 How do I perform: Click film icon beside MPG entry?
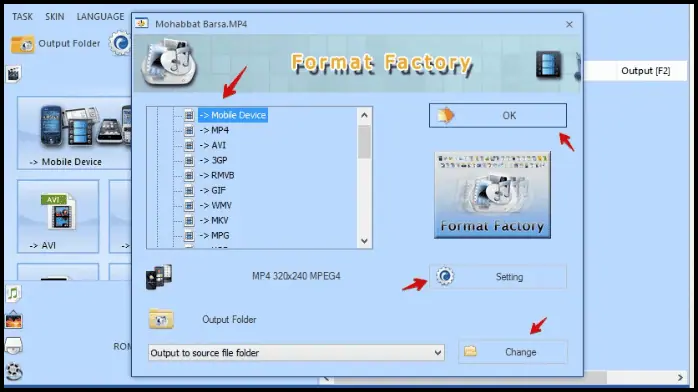(x=189, y=235)
